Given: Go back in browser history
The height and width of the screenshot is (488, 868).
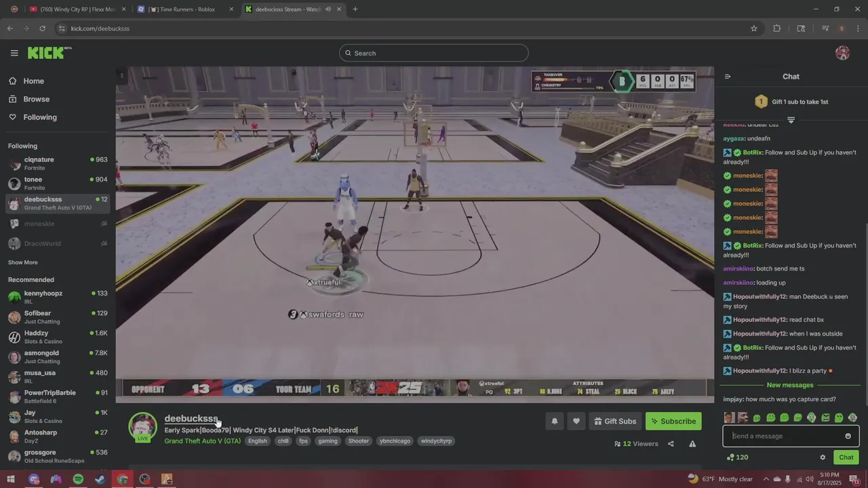Looking at the screenshot, I should (9, 28).
